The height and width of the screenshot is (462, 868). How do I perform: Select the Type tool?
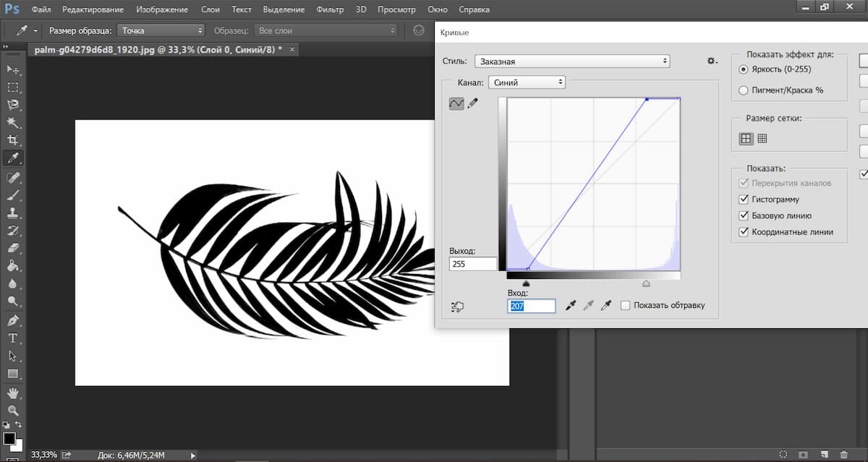click(12, 338)
